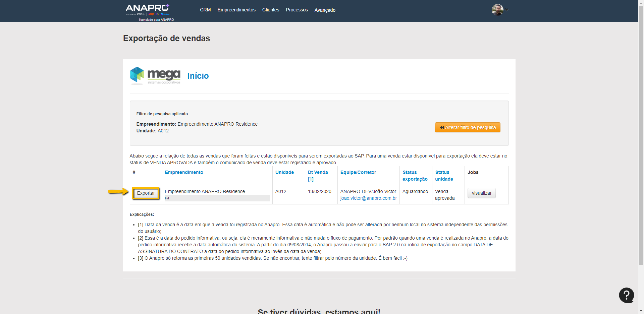Open the Clientes menu
Image resolution: width=644 pixels, height=314 pixels.
point(270,10)
